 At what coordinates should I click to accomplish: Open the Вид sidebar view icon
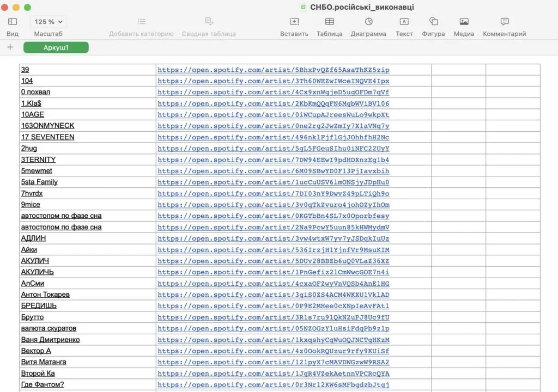coord(13,22)
